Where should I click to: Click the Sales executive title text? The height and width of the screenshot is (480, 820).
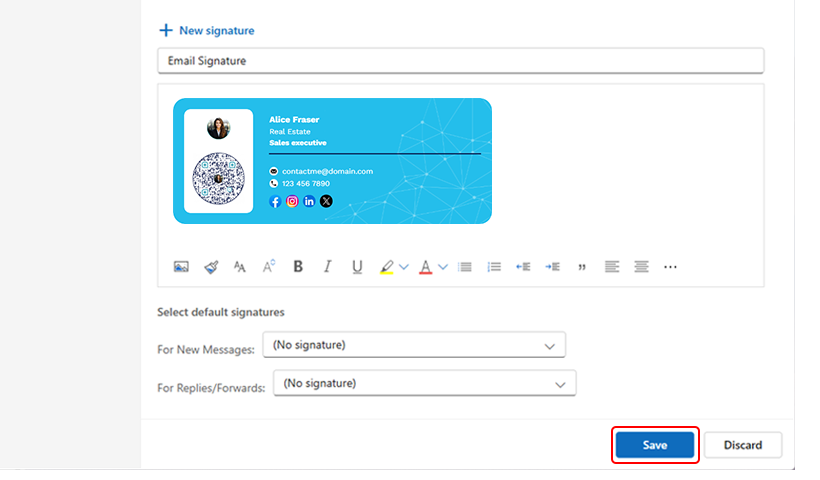pyautogui.click(x=298, y=143)
